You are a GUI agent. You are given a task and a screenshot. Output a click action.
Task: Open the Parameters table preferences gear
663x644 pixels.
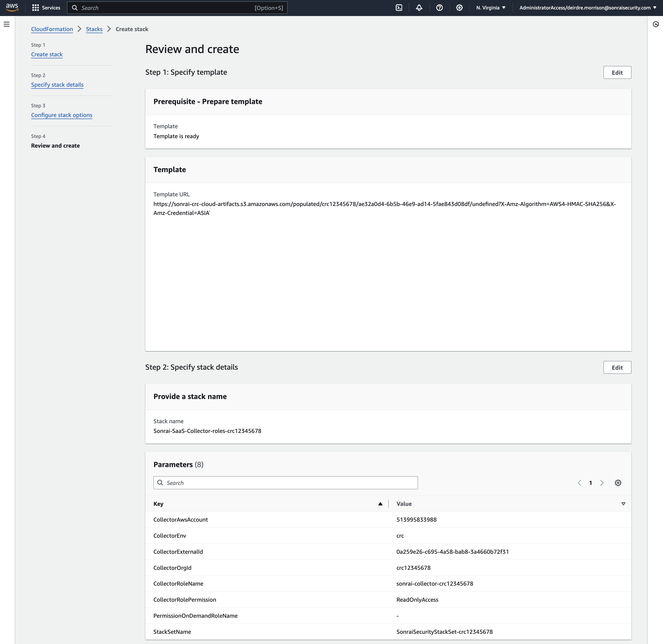(618, 483)
